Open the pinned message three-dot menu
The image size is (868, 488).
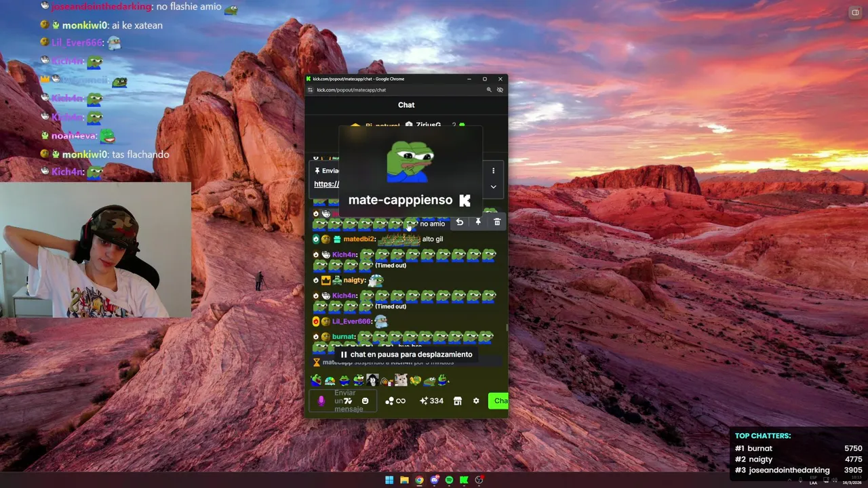[493, 171]
